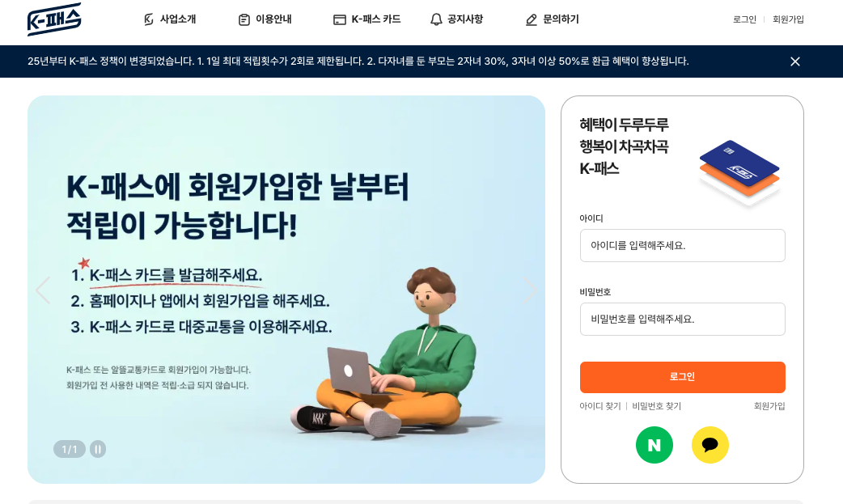
Task: Click the K-패스 logo
Action: pyautogui.click(x=54, y=19)
